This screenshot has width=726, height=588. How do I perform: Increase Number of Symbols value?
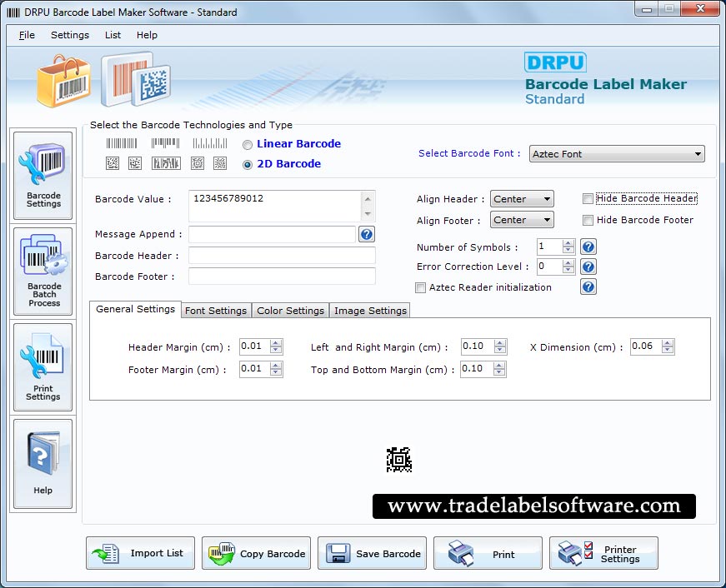pyautogui.click(x=568, y=243)
